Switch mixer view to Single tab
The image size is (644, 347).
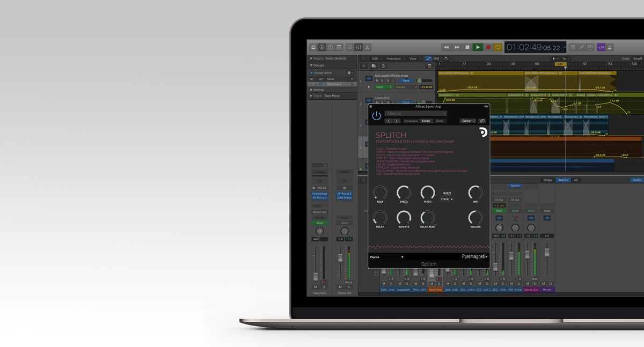click(547, 180)
